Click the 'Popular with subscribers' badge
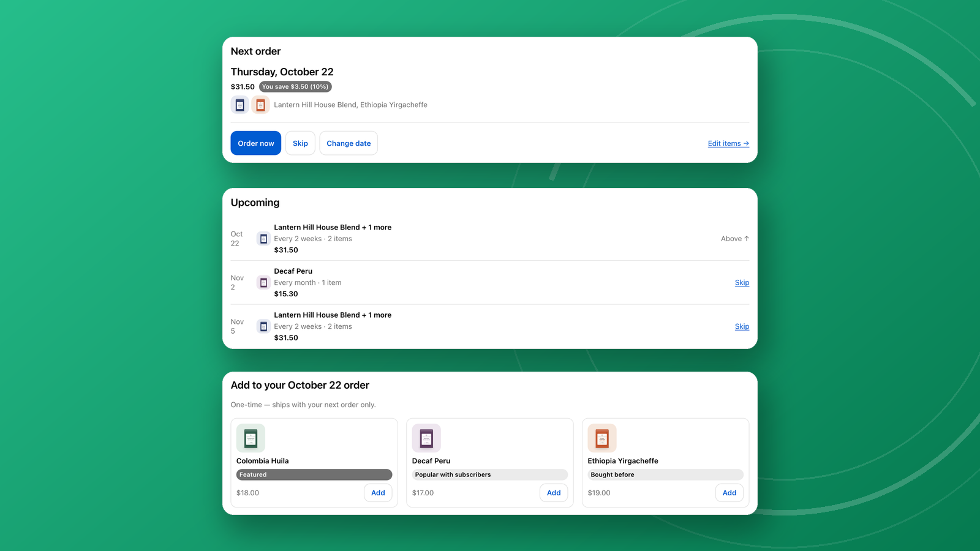980x551 pixels. point(490,474)
